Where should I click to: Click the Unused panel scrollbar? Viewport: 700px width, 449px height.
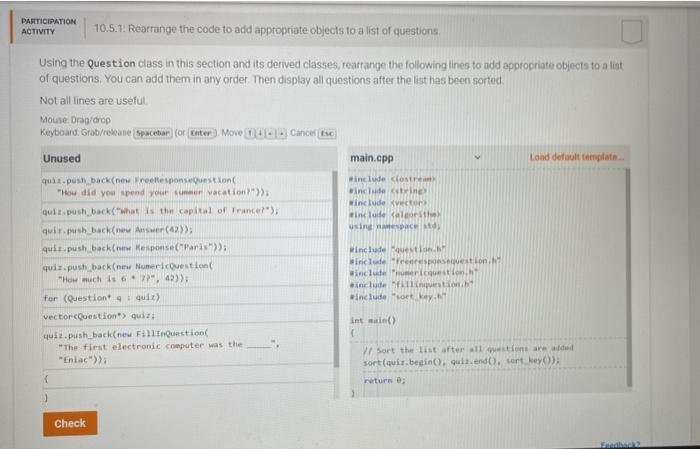(x=336, y=269)
